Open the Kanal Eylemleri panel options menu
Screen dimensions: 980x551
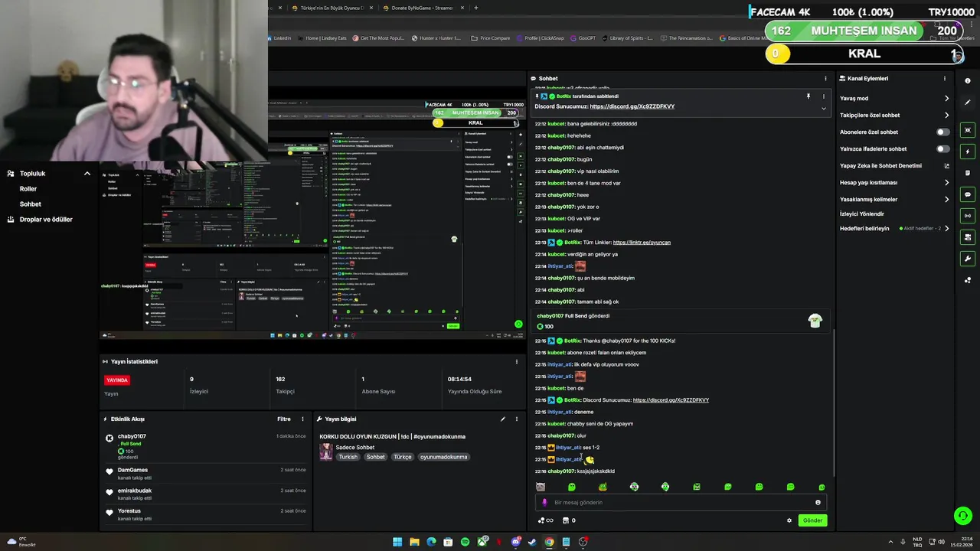tap(945, 78)
